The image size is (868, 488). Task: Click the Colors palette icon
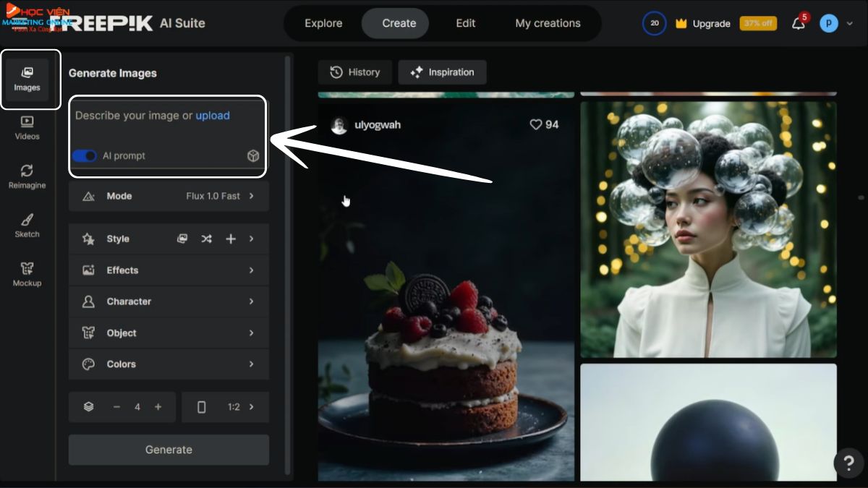(88, 364)
